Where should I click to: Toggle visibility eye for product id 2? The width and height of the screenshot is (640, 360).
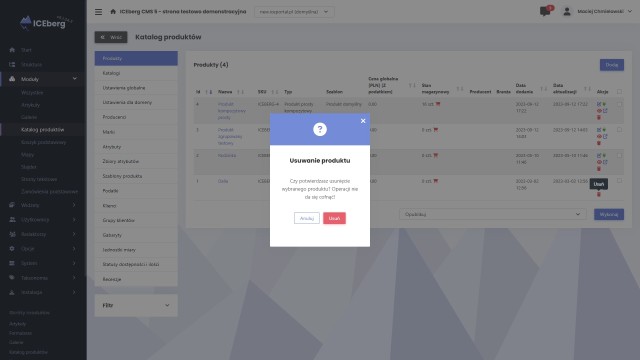599,162
